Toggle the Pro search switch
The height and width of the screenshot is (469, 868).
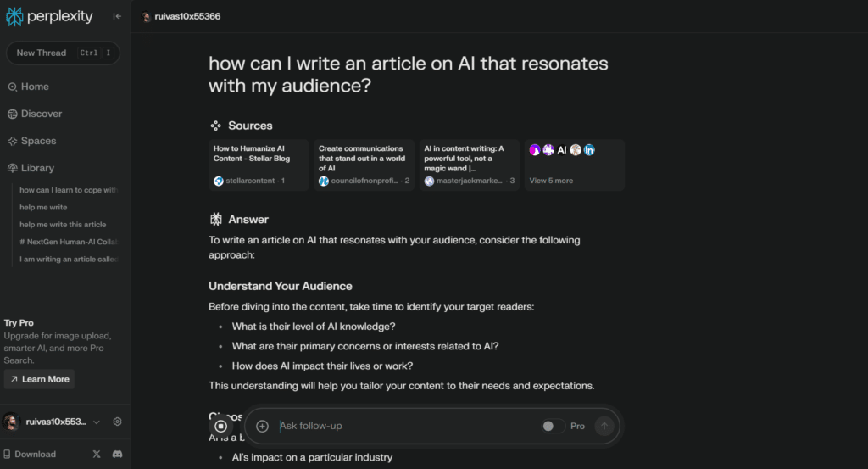553,426
